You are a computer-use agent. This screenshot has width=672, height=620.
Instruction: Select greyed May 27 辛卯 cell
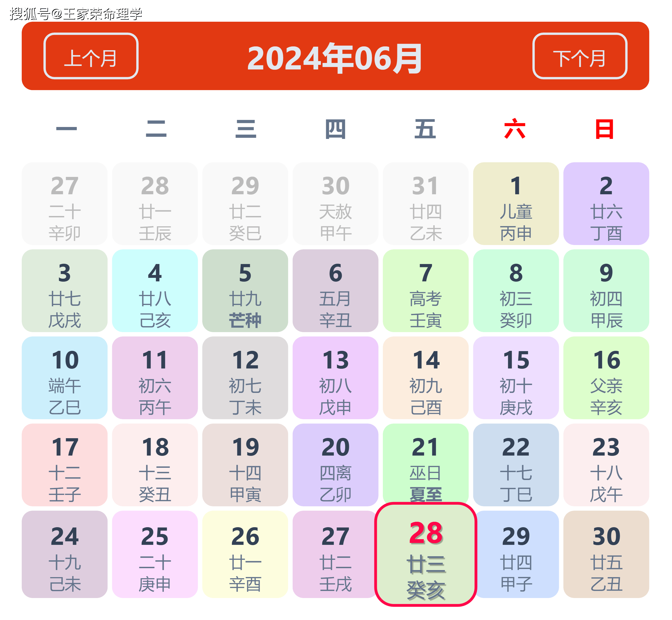point(64,204)
